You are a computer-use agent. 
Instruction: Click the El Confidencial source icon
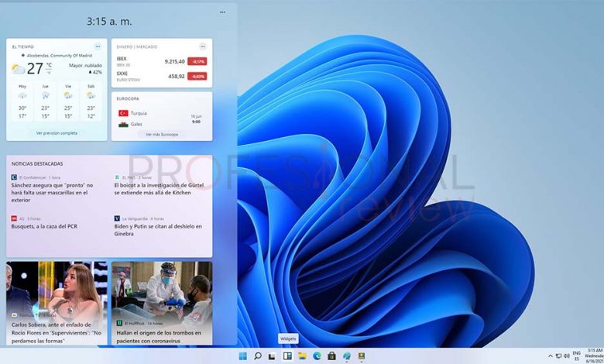pos(14,177)
